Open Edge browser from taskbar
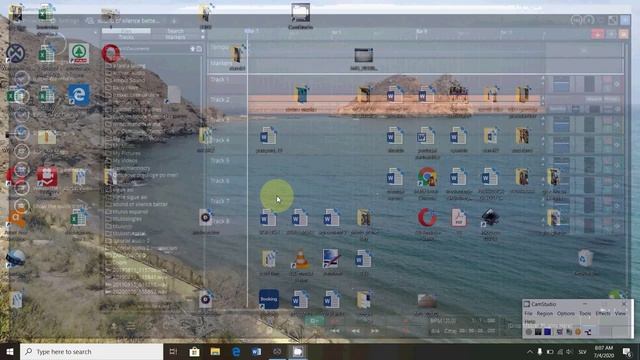This screenshot has width=640, height=360. (236, 351)
